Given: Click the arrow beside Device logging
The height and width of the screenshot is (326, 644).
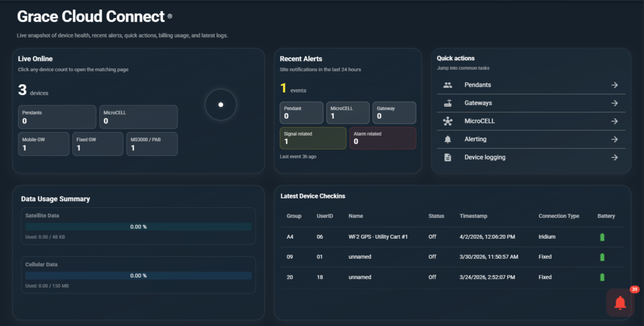Looking at the screenshot, I should coord(614,158).
